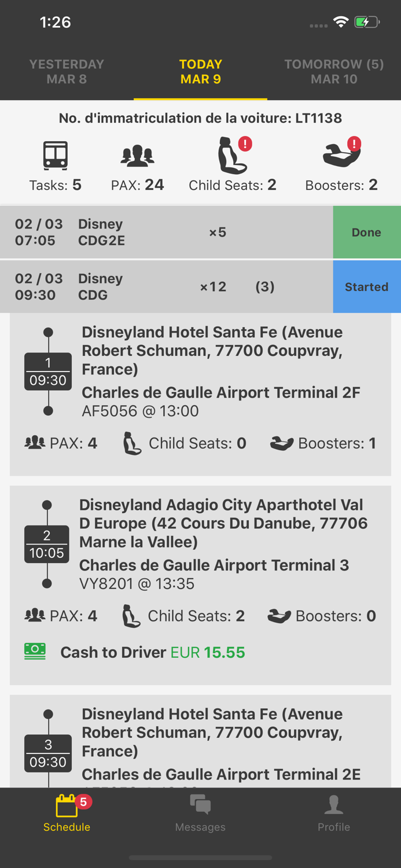The width and height of the screenshot is (401, 868).
Task: Tap the Child Seats alert icon
Action: 233,156
